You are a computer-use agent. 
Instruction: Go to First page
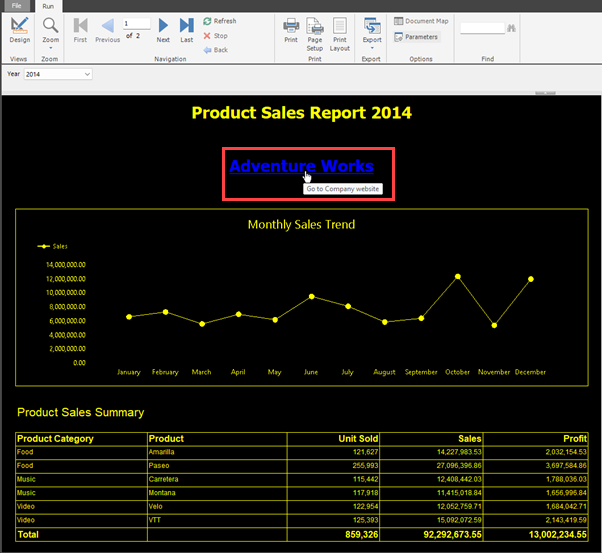tap(80, 30)
